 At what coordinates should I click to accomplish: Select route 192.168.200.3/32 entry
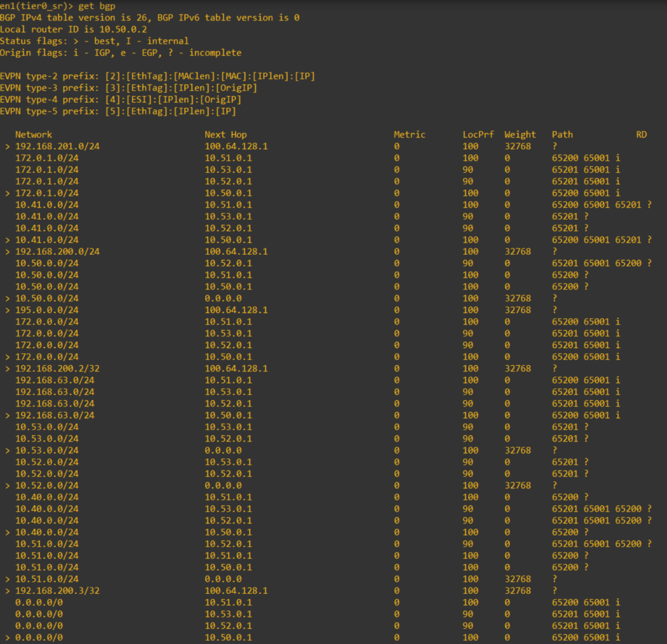coord(59,591)
